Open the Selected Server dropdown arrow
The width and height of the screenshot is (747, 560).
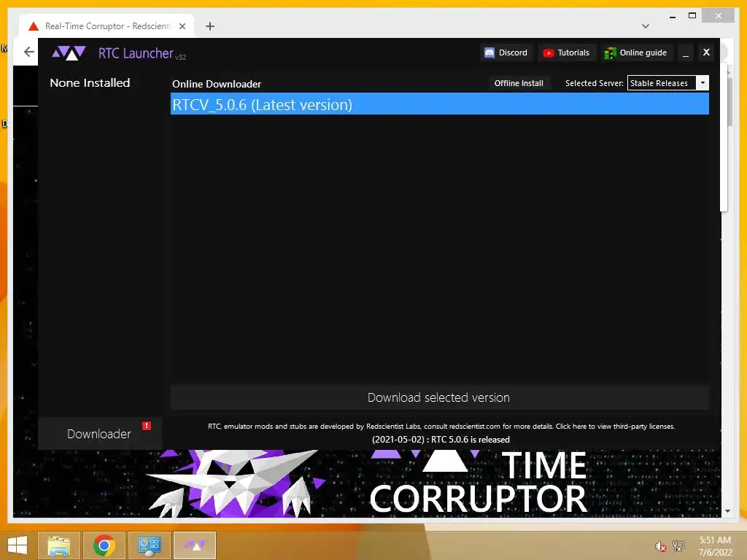pyautogui.click(x=703, y=83)
